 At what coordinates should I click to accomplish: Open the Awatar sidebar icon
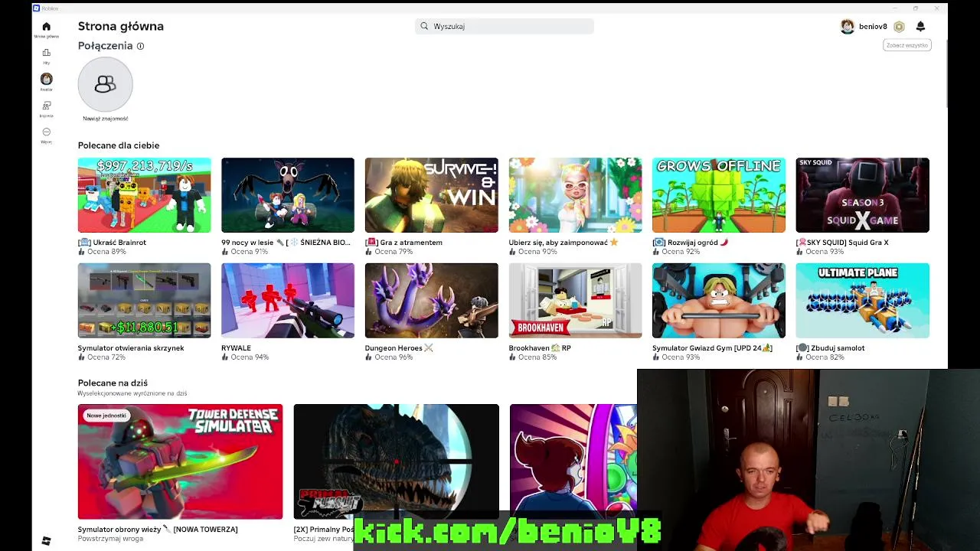click(46, 79)
